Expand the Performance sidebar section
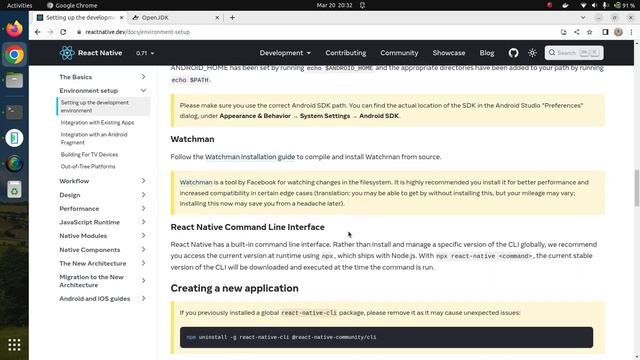The width and height of the screenshot is (640, 360). coord(143,209)
